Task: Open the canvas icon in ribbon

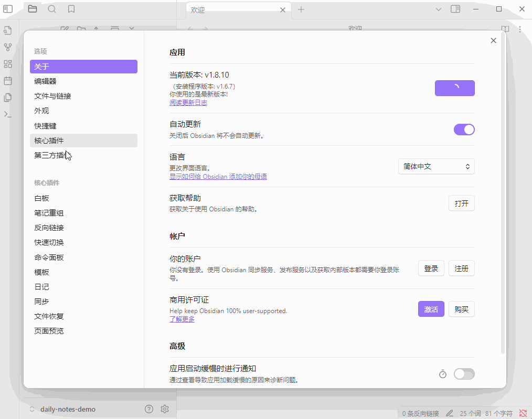Action: tap(8, 64)
